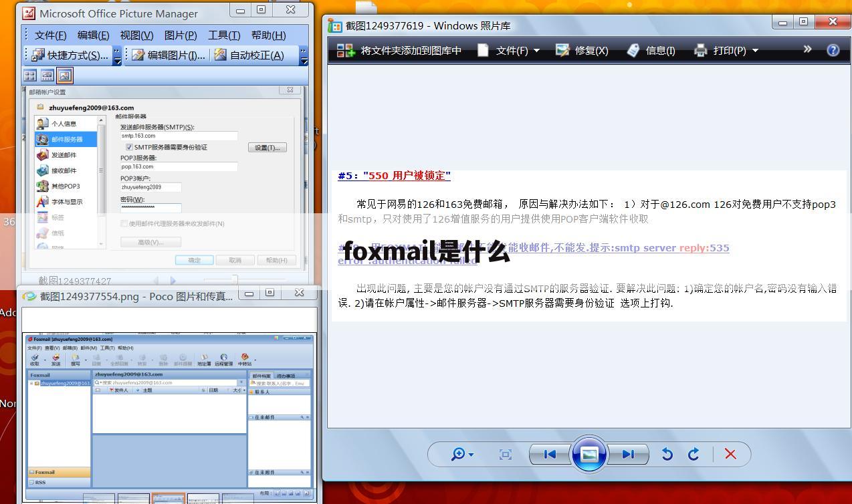The image size is (852, 504).
Task: Switch Picture Manager to thumbnail view
Action: 30,76
